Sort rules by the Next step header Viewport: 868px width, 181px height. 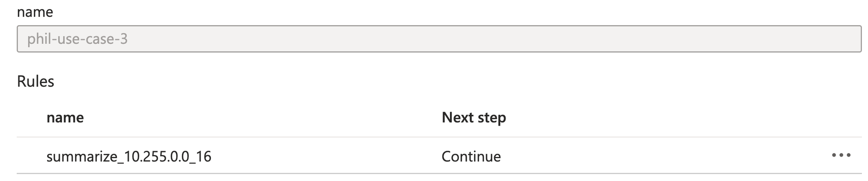(x=474, y=118)
